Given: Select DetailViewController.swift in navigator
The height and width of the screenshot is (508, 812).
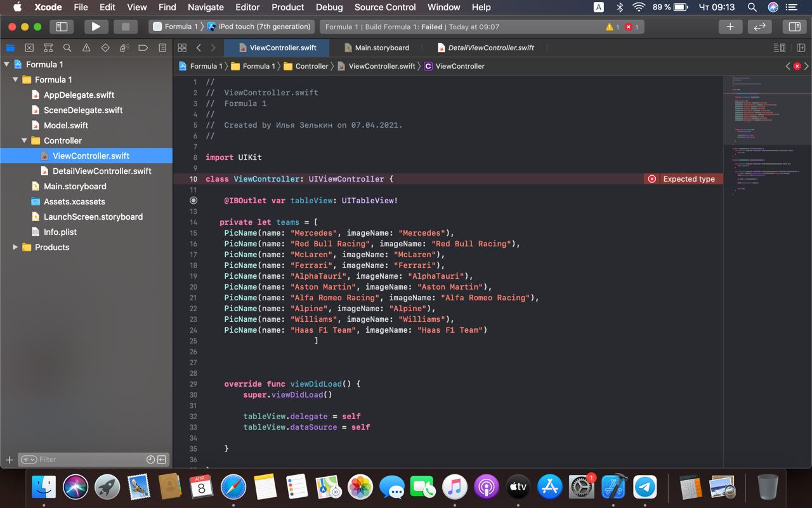Looking at the screenshot, I should tap(101, 171).
